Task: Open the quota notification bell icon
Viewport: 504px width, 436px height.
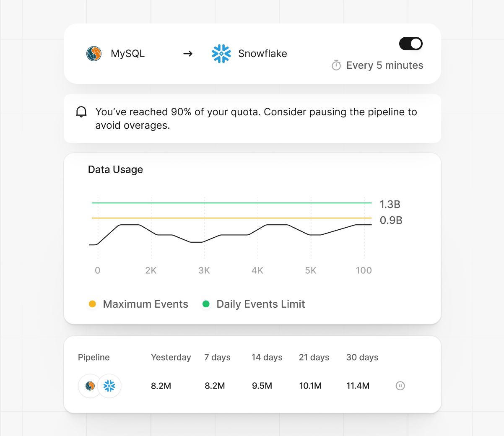Action: pos(81,112)
